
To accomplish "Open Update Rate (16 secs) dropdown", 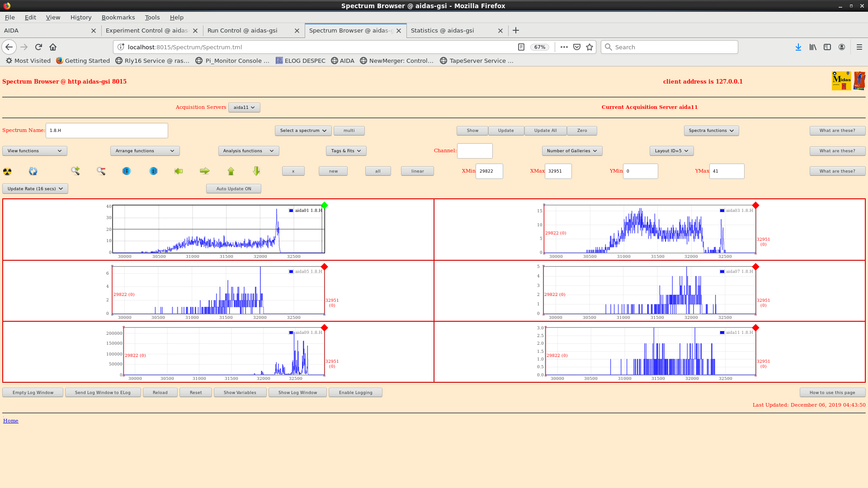I will [35, 189].
